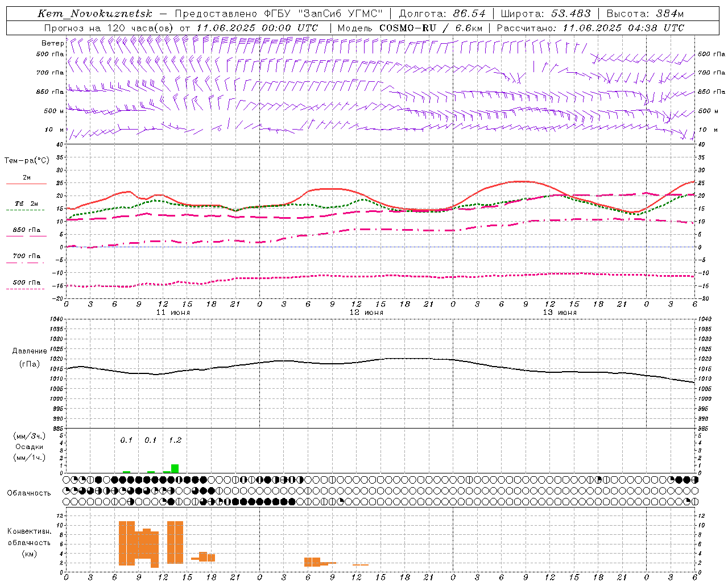Click the Конвективн. convective cloud label
Viewport: 728px width, 582px height.
coord(30,531)
